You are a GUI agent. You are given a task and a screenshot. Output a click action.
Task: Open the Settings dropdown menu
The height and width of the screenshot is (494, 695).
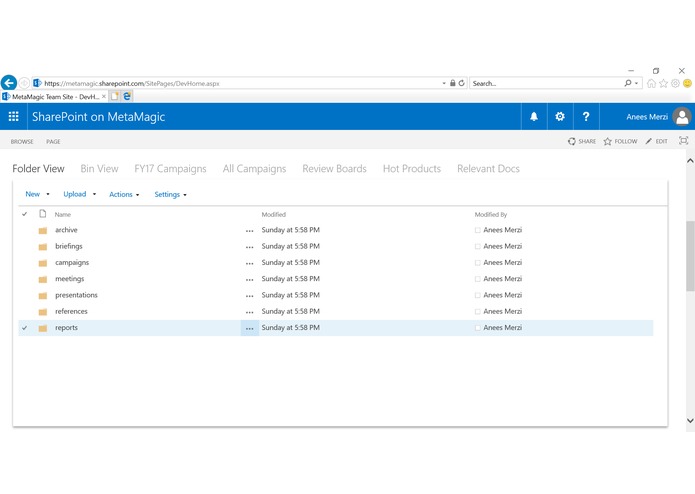click(x=171, y=194)
